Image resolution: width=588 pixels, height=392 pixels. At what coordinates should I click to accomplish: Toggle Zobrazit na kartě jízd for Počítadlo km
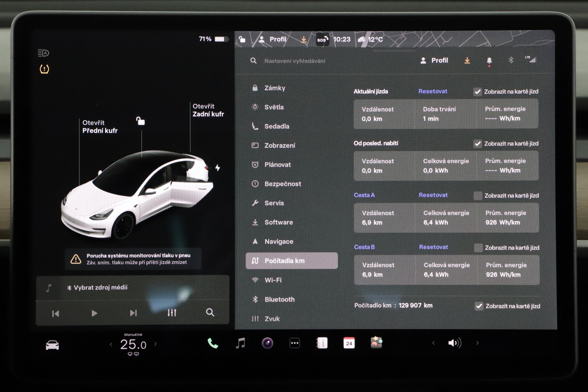coord(479,306)
